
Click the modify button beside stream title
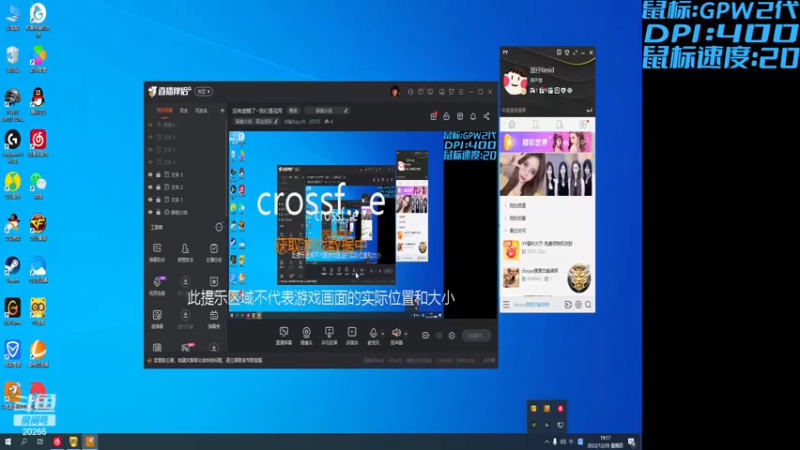293,111
